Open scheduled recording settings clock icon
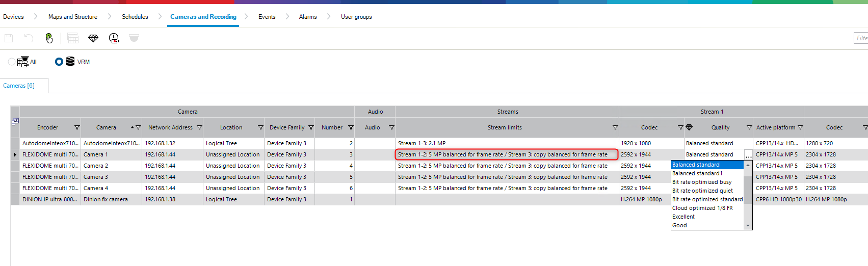This screenshot has width=868, height=266. [x=114, y=38]
